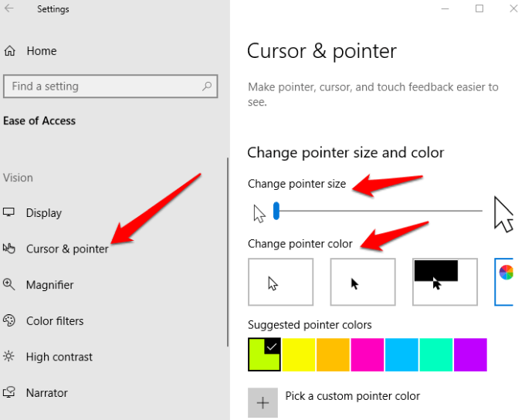Screen dimensions: 525x420
Task: Click the plus icon for custom color
Action: click(x=262, y=402)
